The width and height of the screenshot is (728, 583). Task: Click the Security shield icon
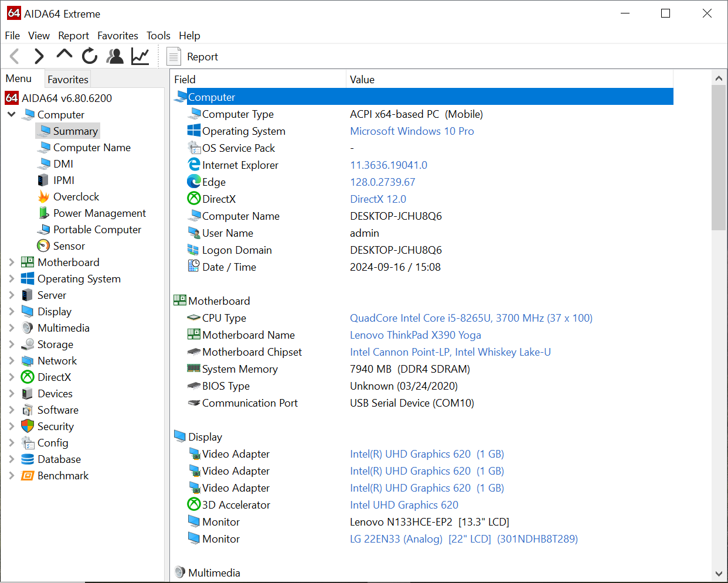pyautogui.click(x=28, y=426)
